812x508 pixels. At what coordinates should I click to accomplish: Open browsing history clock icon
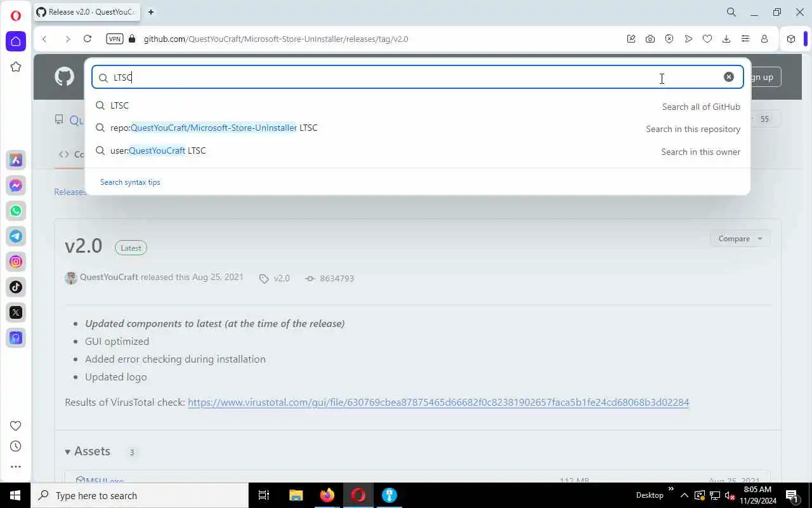[16, 446]
